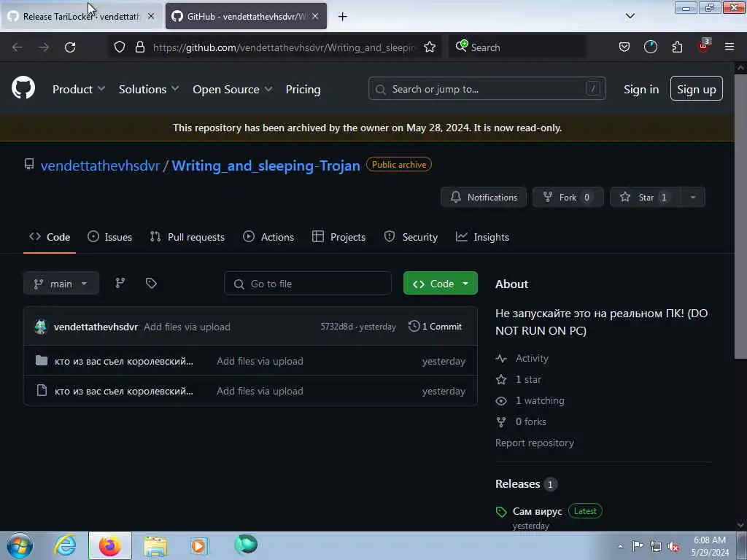Select the Code repository tab

point(50,237)
